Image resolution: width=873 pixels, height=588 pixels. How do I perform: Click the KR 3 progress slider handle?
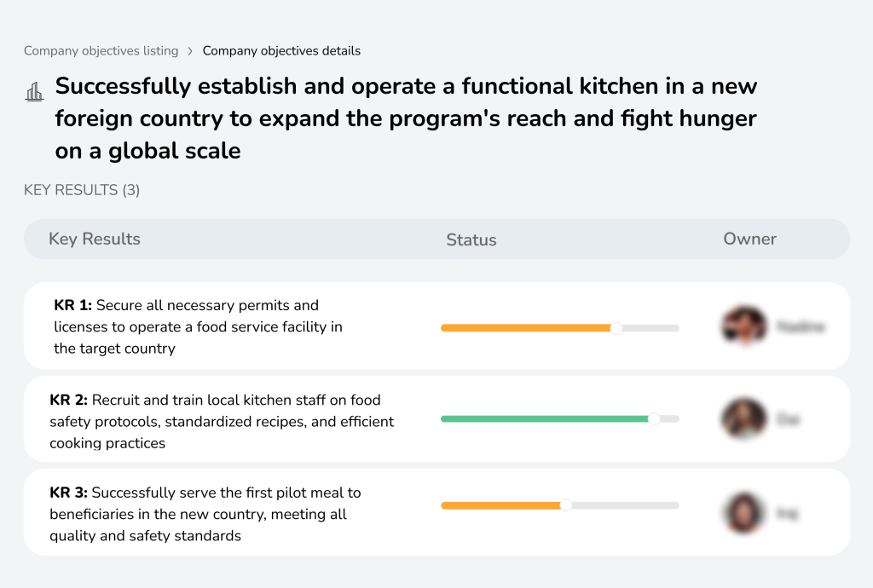click(565, 504)
